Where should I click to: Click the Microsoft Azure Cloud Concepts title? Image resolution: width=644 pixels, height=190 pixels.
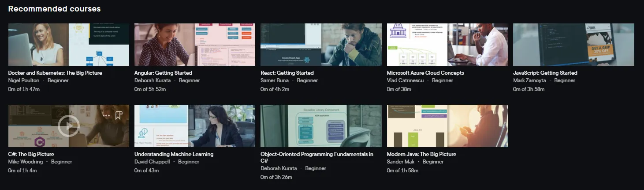click(x=425, y=73)
